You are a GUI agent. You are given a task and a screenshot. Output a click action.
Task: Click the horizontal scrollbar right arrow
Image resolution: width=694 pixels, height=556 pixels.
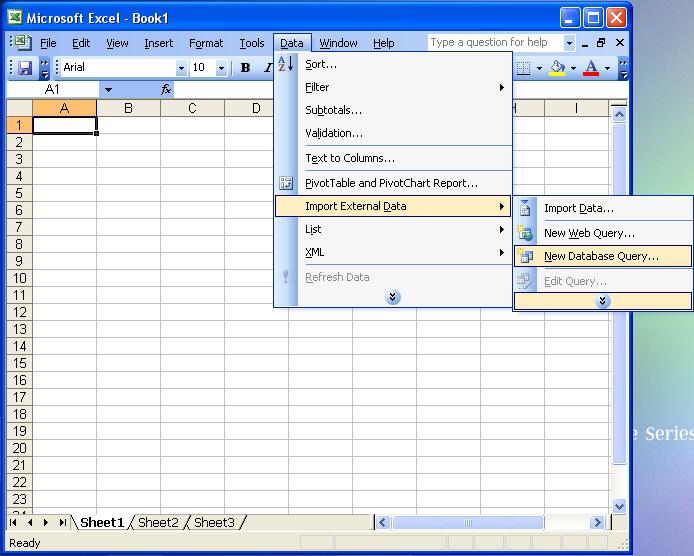pos(598,523)
